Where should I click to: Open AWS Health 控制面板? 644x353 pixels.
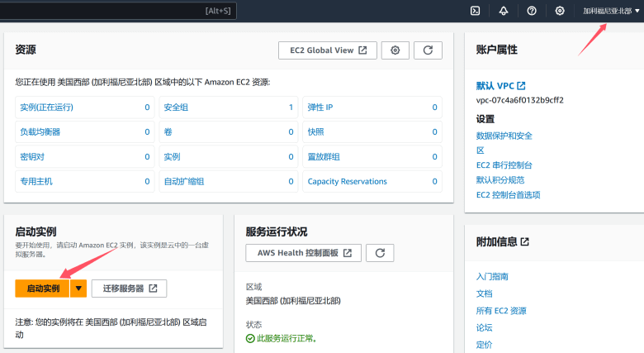304,253
